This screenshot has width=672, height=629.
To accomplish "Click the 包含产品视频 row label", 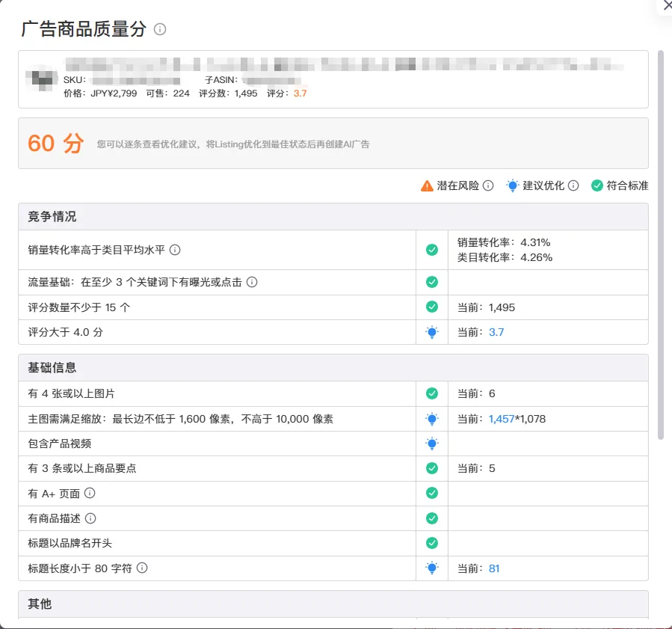I will tap(60, 444).
